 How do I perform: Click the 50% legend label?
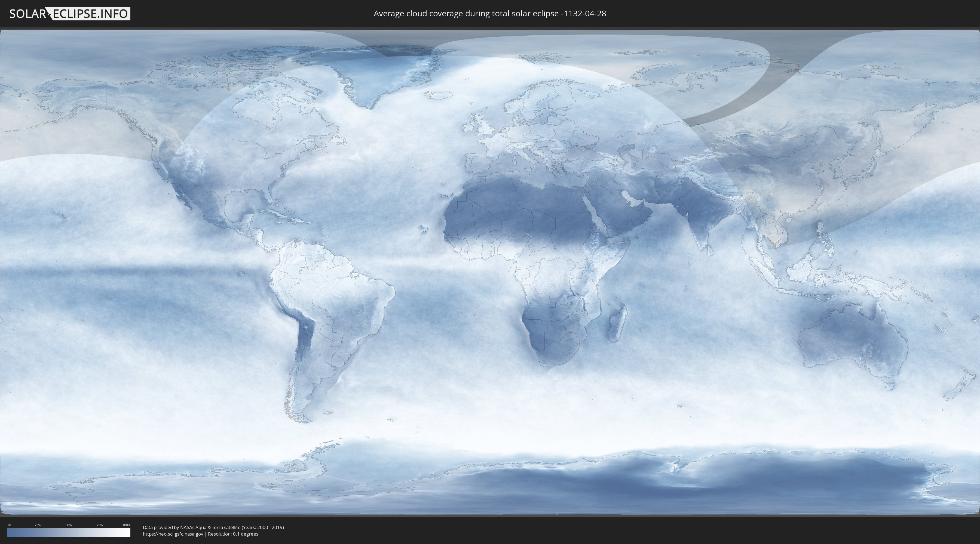(69, 525)
